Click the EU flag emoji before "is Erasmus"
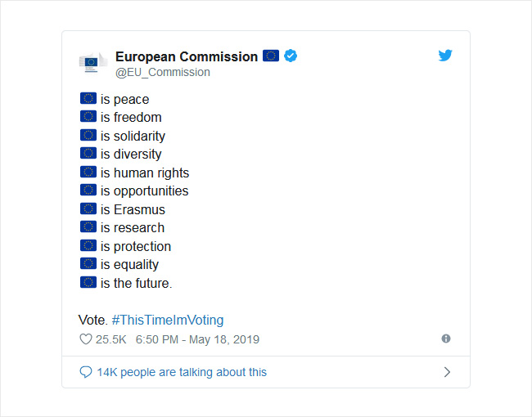Viewport: 532px width, 417px height. tap(88, 208)
